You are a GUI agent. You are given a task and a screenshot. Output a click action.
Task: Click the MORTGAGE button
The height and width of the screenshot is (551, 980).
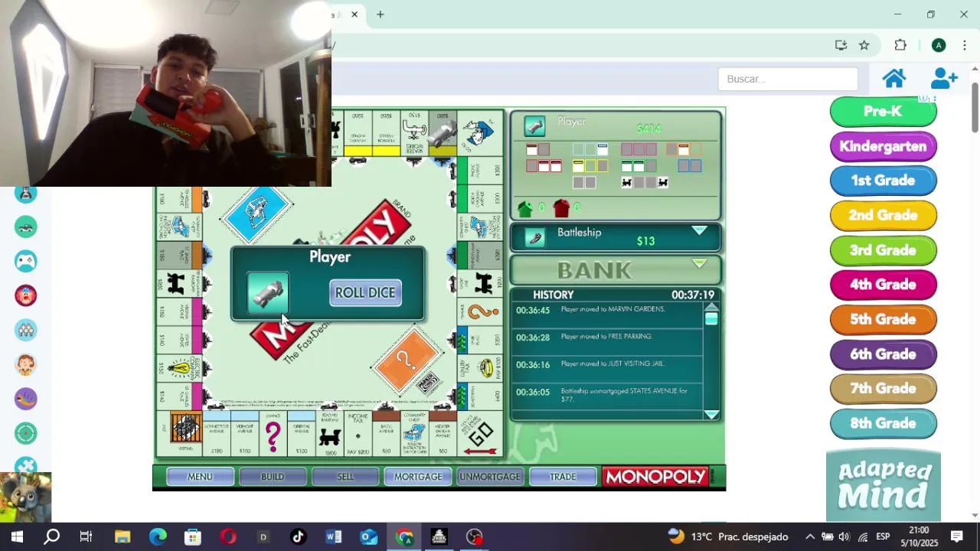tap(418, 477)
